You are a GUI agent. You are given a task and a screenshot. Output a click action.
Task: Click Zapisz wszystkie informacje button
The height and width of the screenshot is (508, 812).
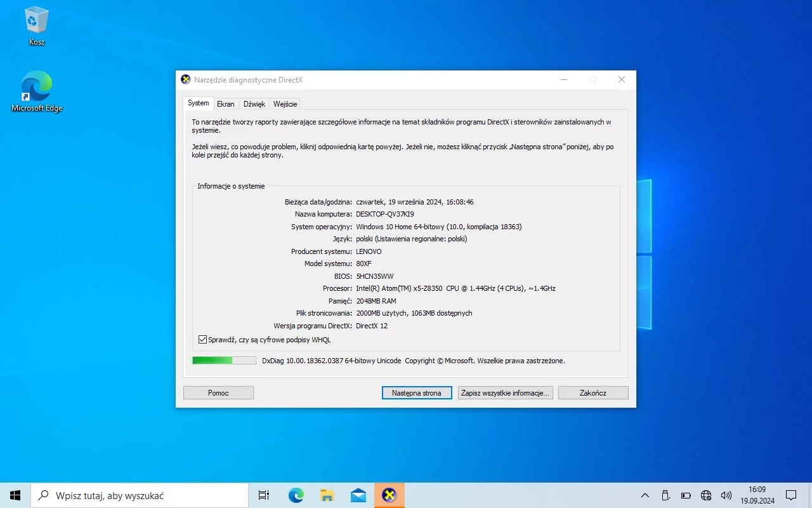click(505, 393)
